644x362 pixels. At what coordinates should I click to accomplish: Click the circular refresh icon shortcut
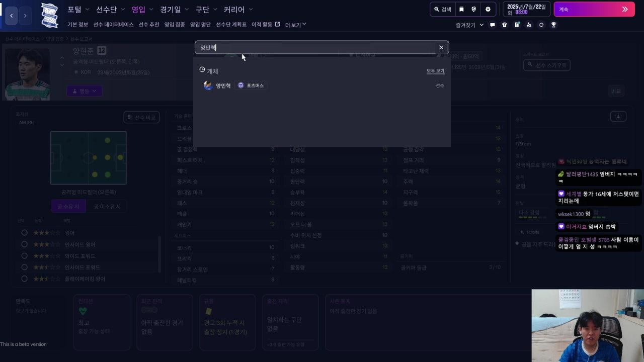click(x=541, y=25)
